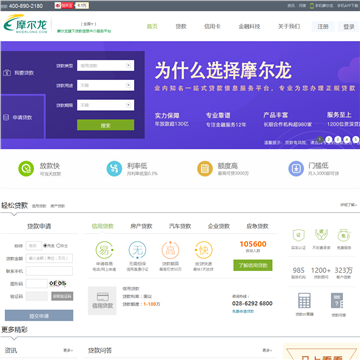This screenshot has height=360, width=360.
Task: Open the 贷款类型 dropdown
Action: pos(105,66)
